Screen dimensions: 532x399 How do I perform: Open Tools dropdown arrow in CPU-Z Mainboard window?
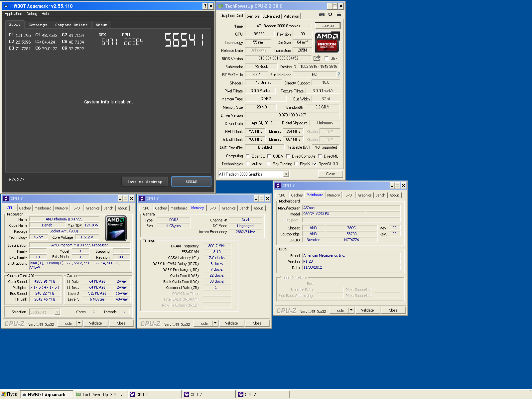point(351,310)
